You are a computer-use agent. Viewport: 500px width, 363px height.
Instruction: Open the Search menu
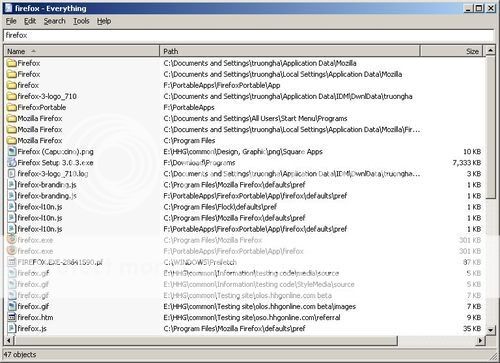click(54, 21)
